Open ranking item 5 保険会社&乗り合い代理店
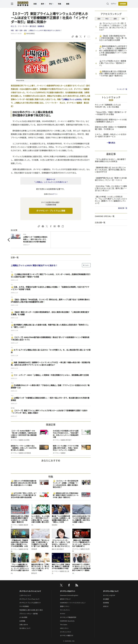Image resolution: width=138 pixels, height=644 pixels. pyautogui.click(x=113, y=74)
